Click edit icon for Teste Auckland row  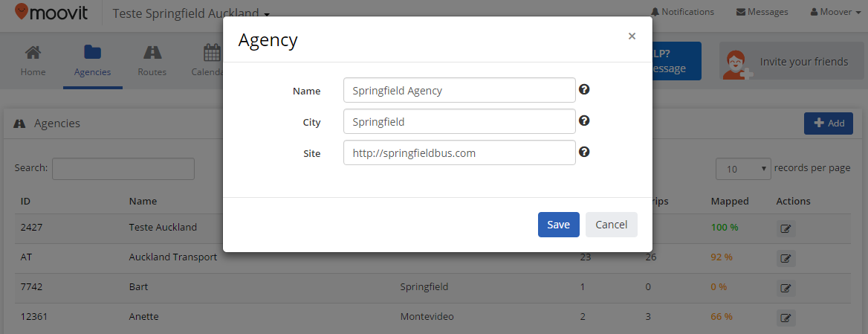click(786, 228)
